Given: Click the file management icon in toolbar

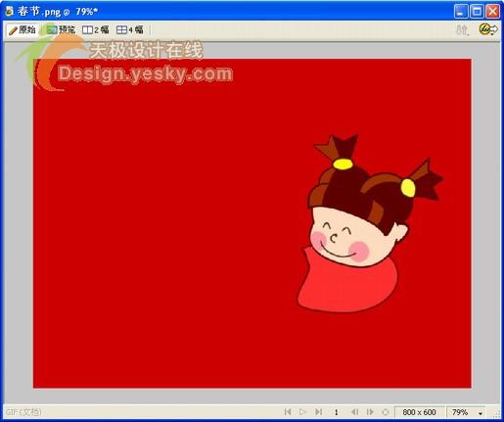Looking at the screenshot, I should [462, 30].
